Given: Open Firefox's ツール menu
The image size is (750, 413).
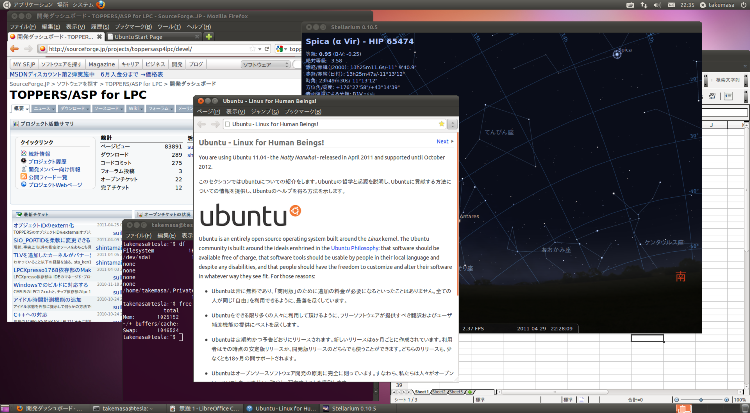Looking at the screenshot, I should [169, 27].
